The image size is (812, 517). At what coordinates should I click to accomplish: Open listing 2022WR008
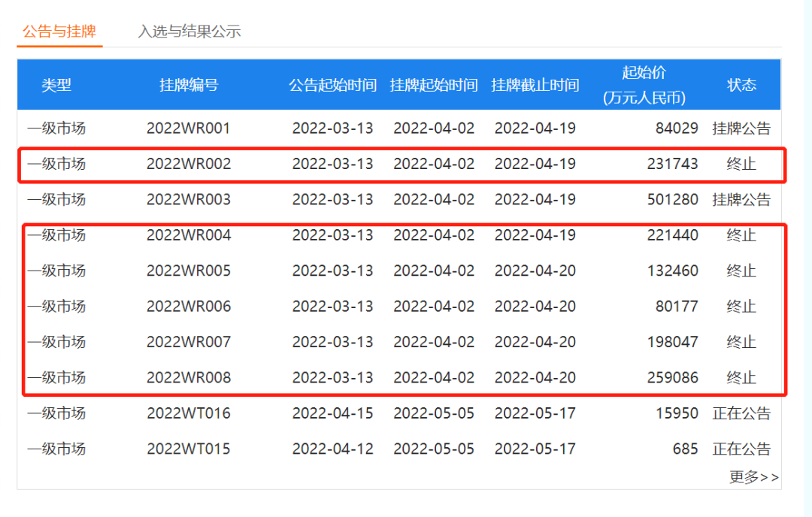click(x=189, y=378)
